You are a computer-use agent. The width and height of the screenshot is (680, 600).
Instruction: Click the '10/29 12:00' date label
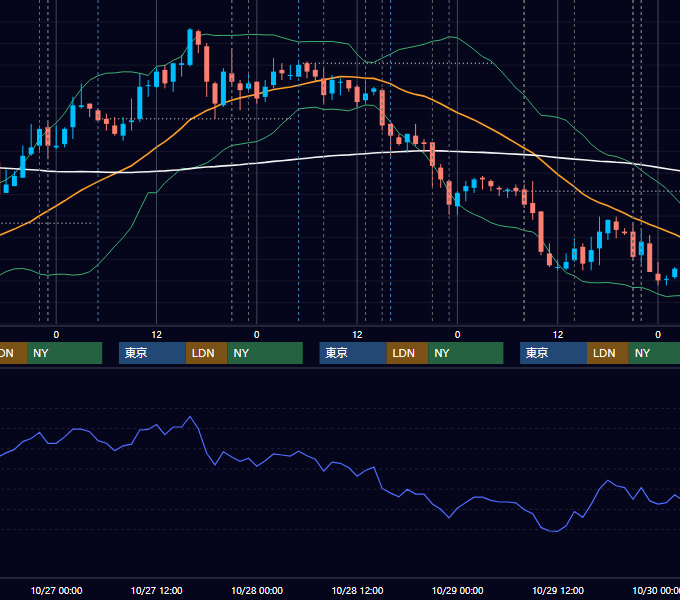click(x=558, y=590)
